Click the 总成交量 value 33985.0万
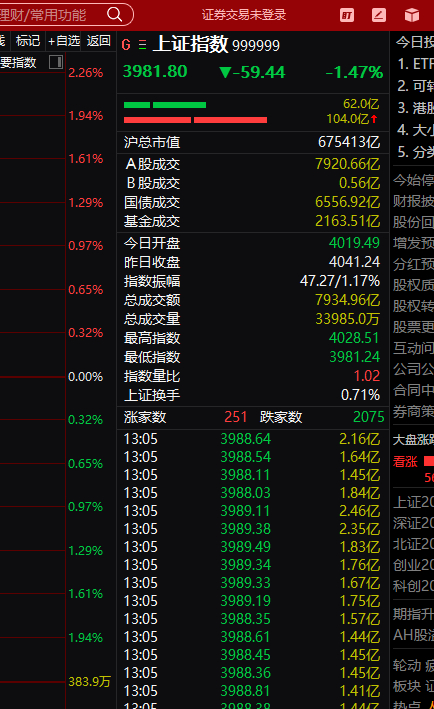Viewport: 434px width, 709px height. tap(347, 319)
